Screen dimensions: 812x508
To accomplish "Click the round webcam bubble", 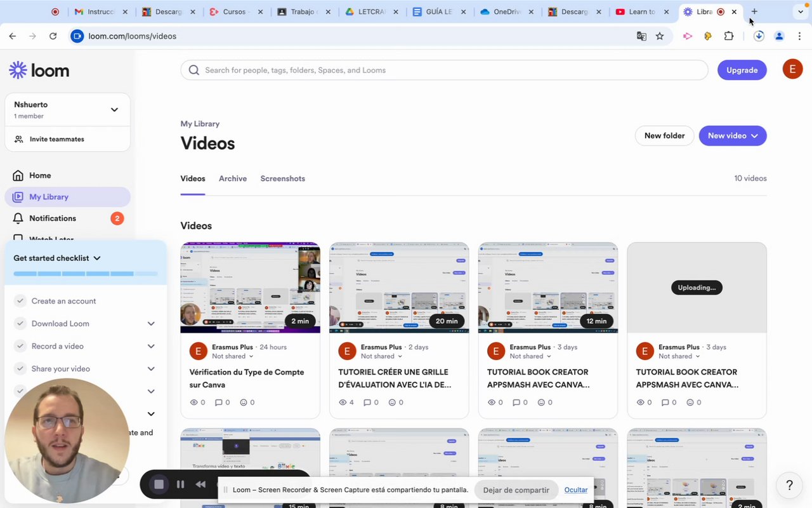I will pos(67,441).
